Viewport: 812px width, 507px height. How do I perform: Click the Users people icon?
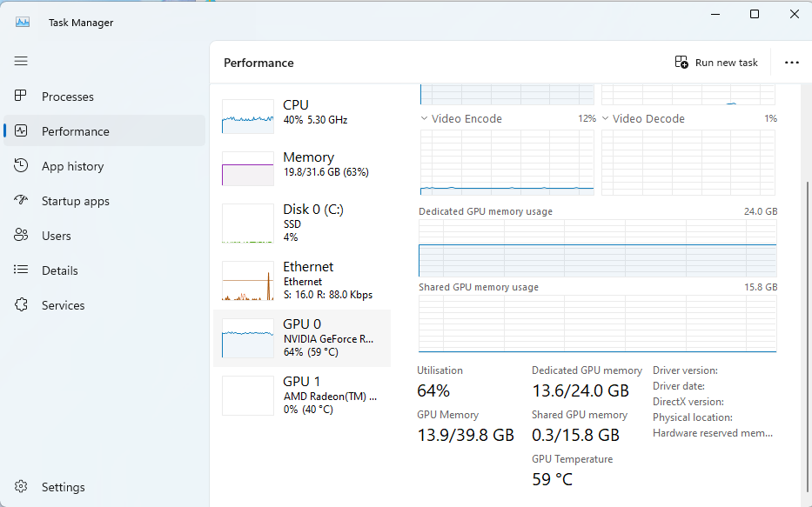pos(21,235)
